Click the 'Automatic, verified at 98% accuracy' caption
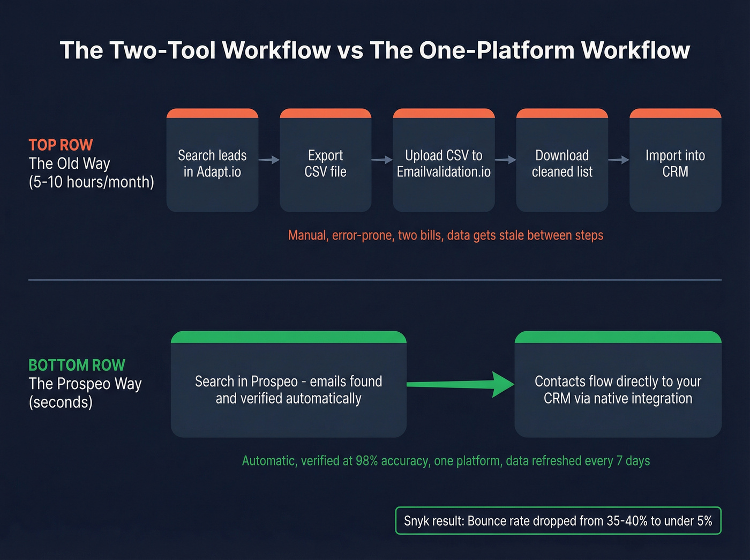This screenshot has height=560, width=750. coord(445,460)
